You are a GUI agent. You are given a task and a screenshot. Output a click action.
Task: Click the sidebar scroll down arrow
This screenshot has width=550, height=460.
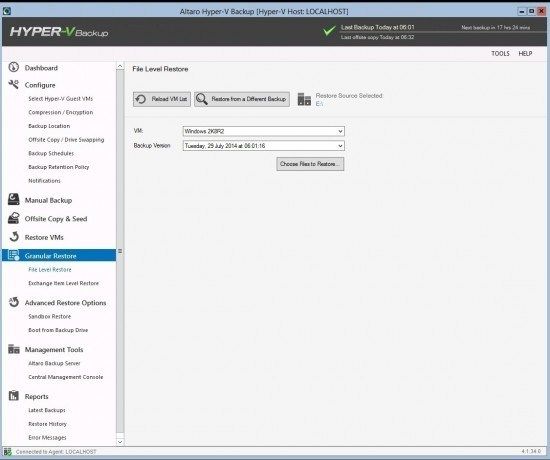point(120,442)
